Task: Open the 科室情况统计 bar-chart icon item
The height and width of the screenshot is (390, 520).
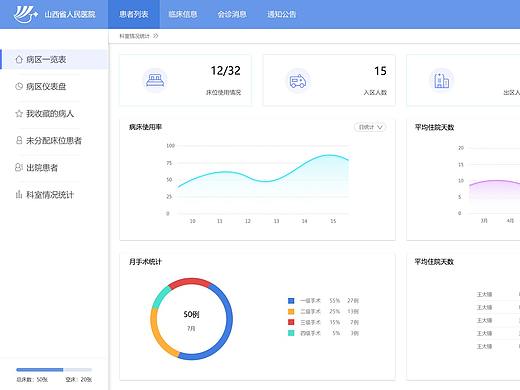Action: [x=19, y=194]
